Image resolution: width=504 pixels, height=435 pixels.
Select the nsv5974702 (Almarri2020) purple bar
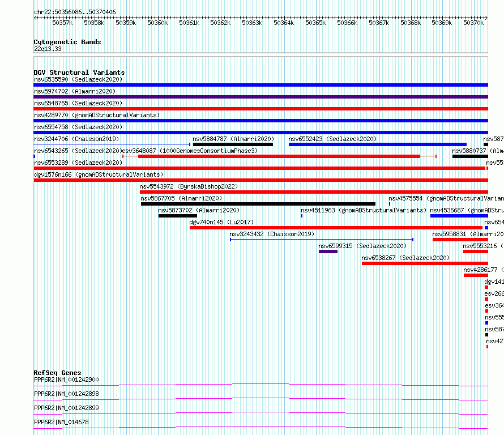pyautogui.click(x=260, y=97)
